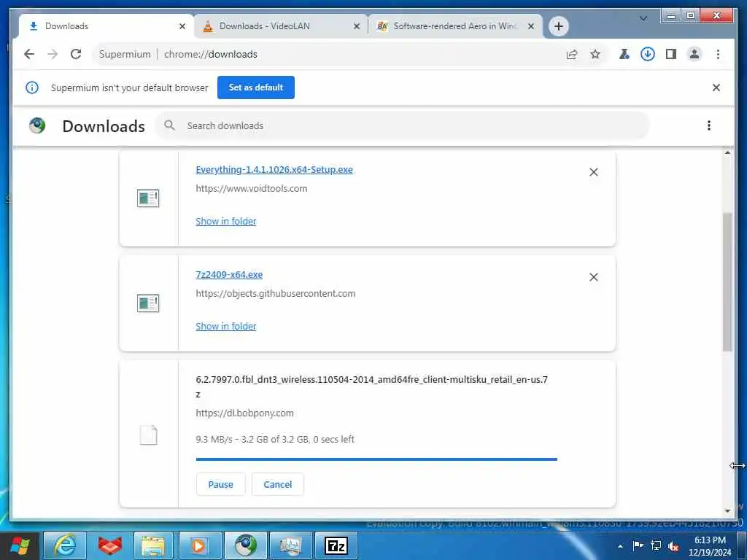This screenshot has height=560, width=747.
Task: Open the red fox app on taskbar
Action: [110, 545]
